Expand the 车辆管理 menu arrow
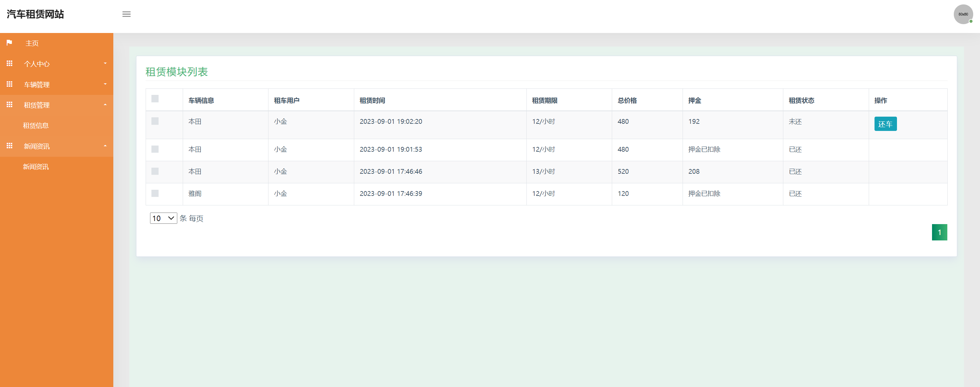This screenshot has height=387, width=980. [x=105, y=84]
